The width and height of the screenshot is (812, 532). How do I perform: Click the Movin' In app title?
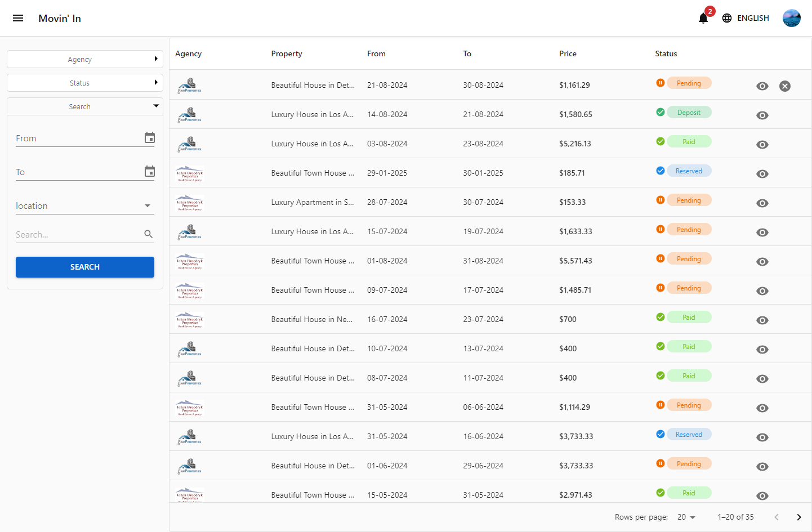[60, 19]
